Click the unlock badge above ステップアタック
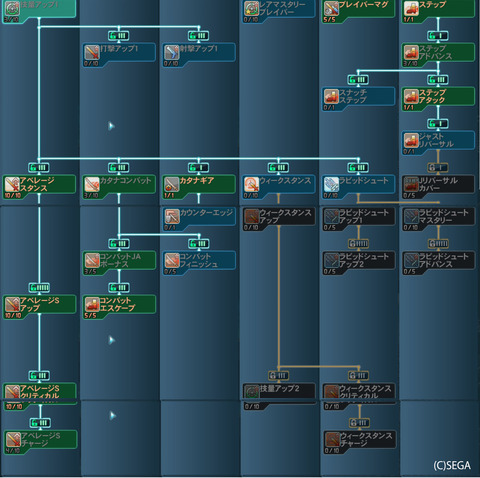This screenshot has height=478, width=480. point(438,80)
